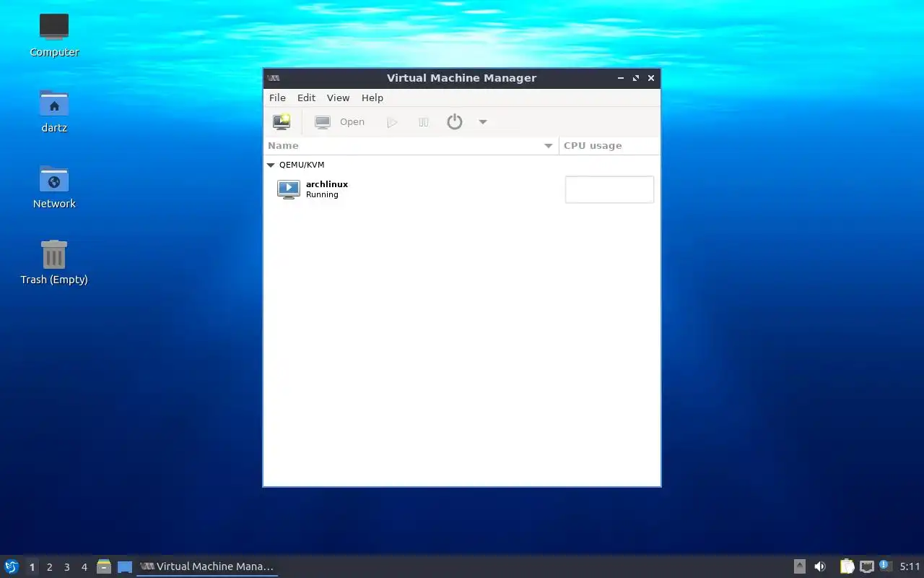Click the show desktop panel icon
This screenshot has width=924, height=578.
tap(125, 566)
